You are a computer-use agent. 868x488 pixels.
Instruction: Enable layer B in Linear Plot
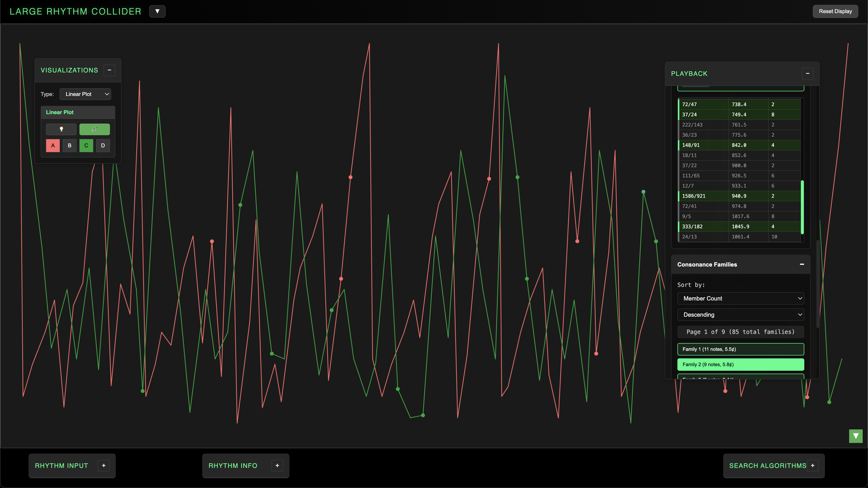pos(70,146)
